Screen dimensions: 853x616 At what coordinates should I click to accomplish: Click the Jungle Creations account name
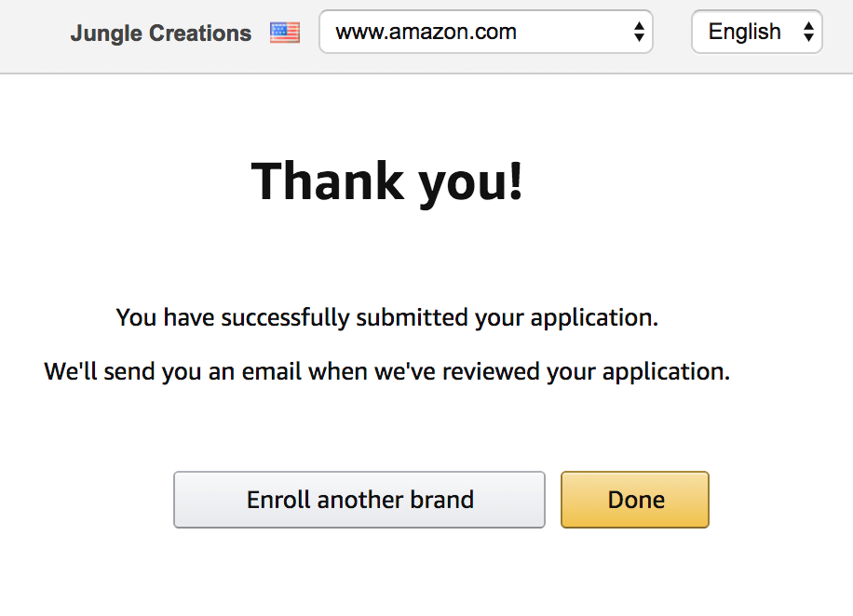click(160, 33)
